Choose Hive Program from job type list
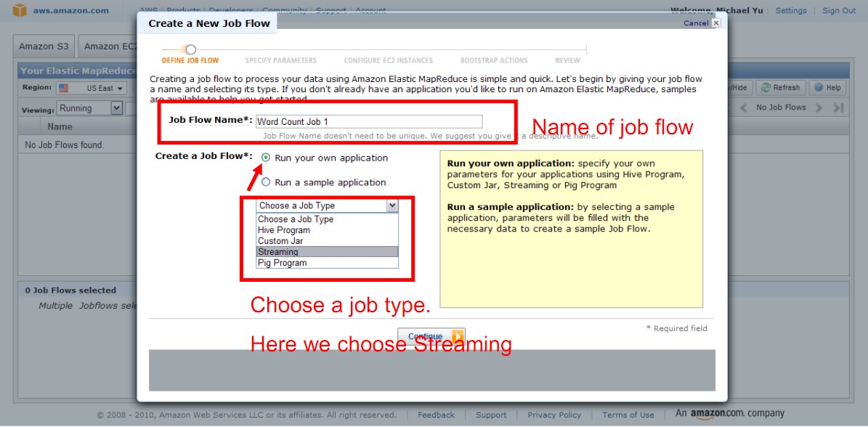 click(x=327, y=230)
